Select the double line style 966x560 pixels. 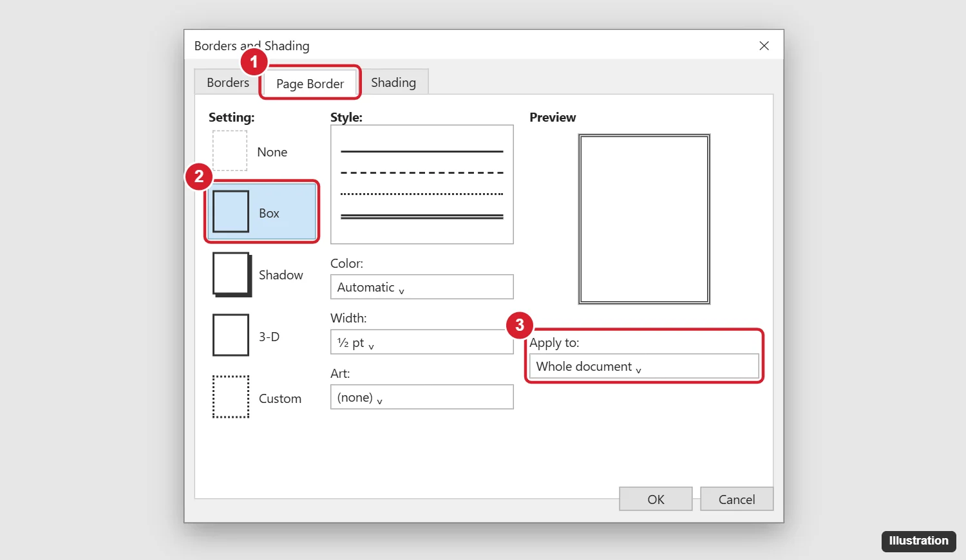pos(422,216)
